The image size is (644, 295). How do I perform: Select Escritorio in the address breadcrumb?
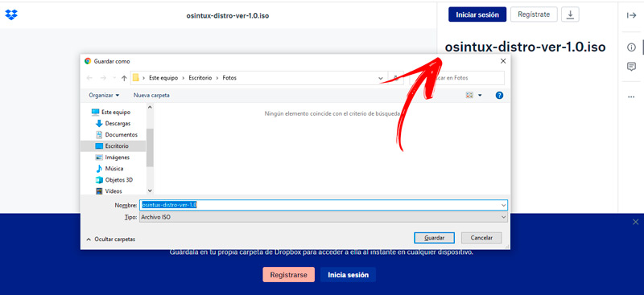[200, 77]
